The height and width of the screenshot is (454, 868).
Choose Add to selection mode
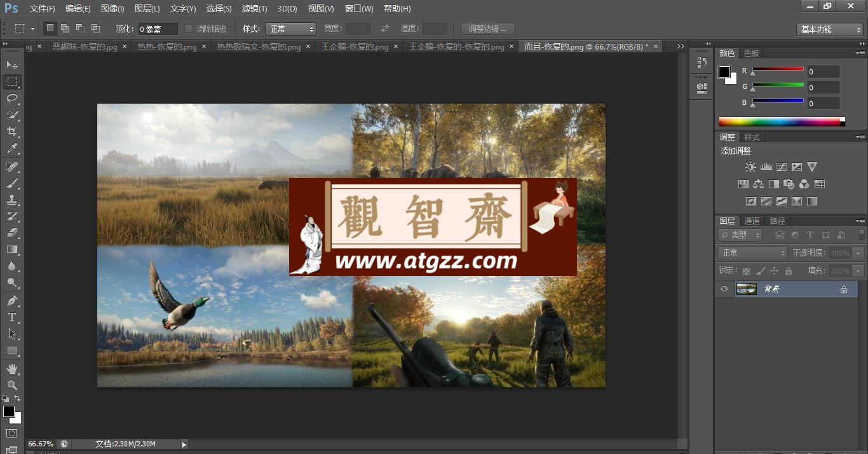(x=65, y=29)
